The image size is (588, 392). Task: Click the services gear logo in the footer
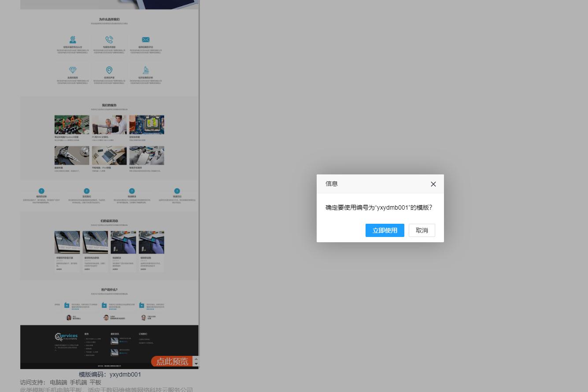tap(66, 337)
